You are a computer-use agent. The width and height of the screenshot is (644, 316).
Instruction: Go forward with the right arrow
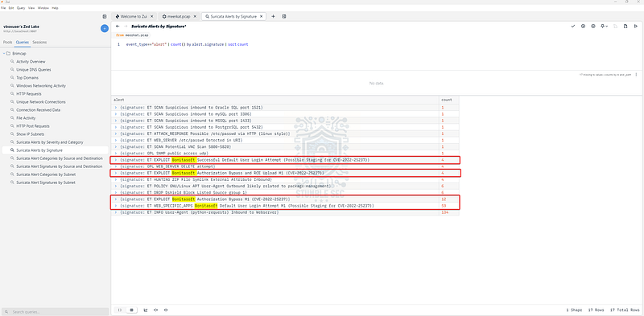pos(126,26)
